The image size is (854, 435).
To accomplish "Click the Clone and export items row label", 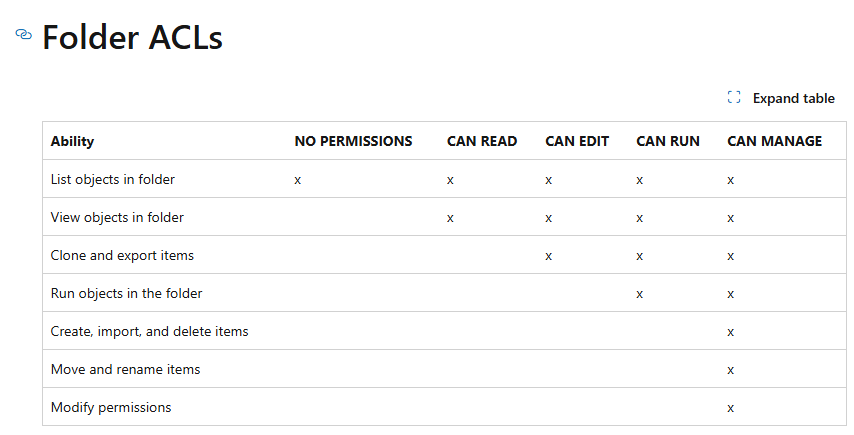I will tap(122, 255).
